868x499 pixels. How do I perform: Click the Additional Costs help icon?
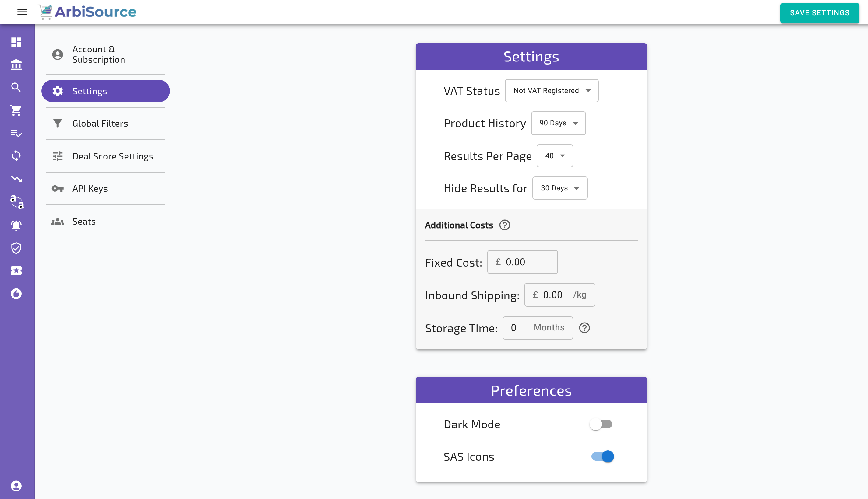click(504, 225)
